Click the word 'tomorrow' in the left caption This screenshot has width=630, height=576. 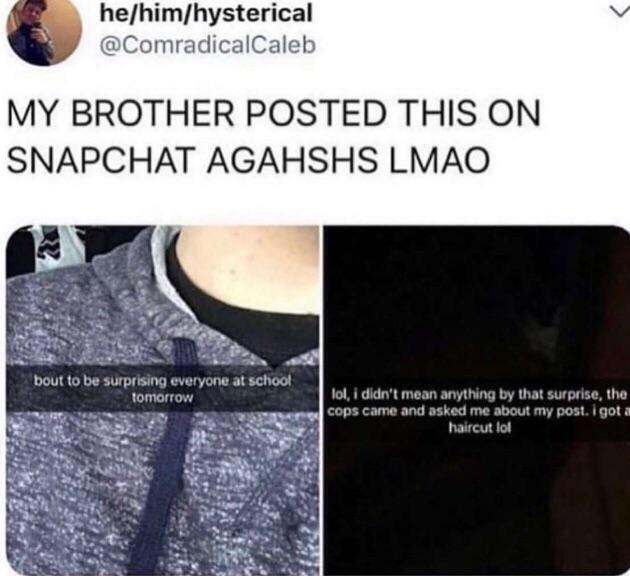[162, 398]
